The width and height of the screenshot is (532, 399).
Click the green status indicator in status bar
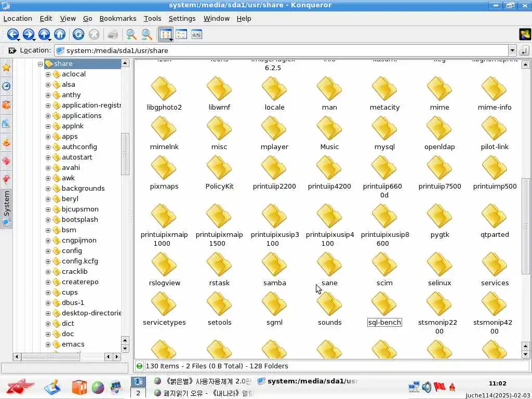click(x=139, y=366)
